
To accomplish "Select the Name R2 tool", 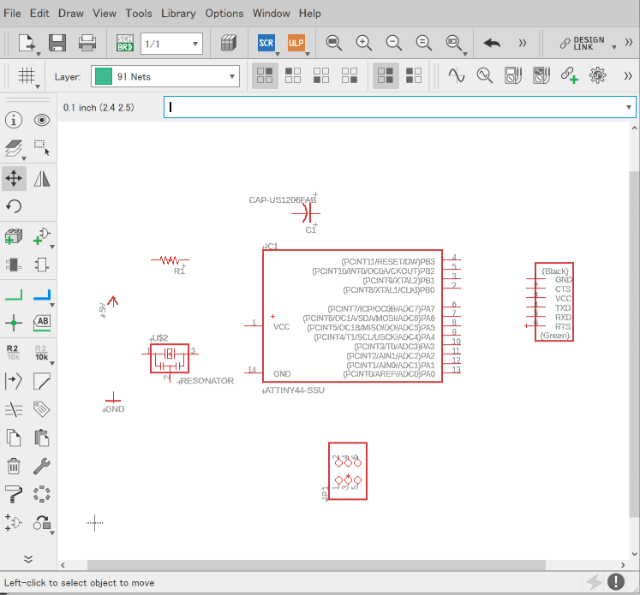I will tap(13, 352).
